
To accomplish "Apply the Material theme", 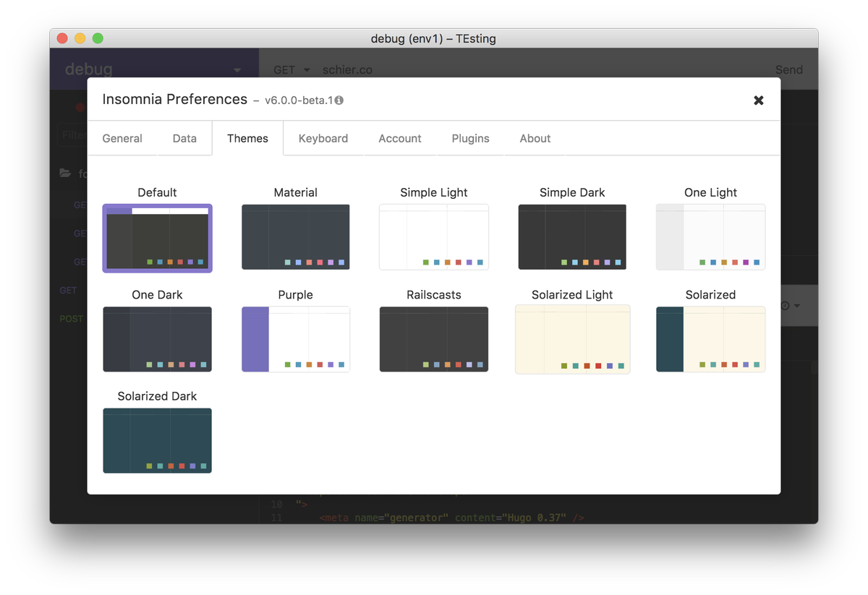I will pos(296,237).
